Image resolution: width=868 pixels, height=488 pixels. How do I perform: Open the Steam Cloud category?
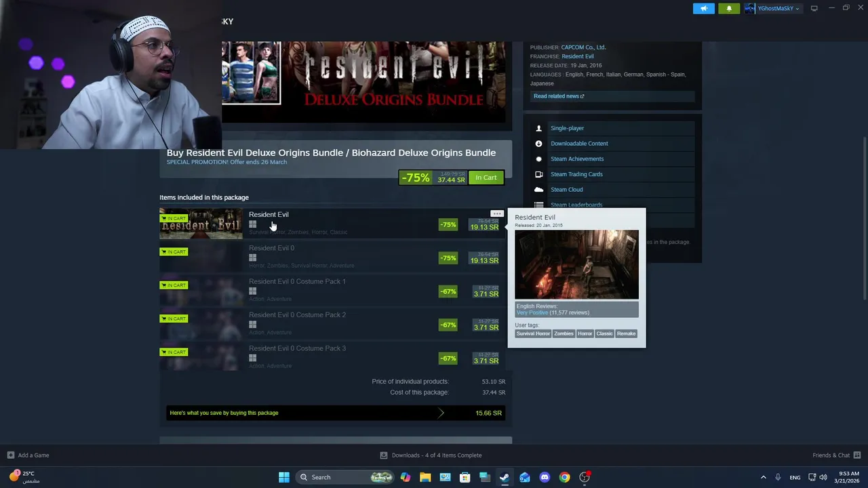[566, 190]
